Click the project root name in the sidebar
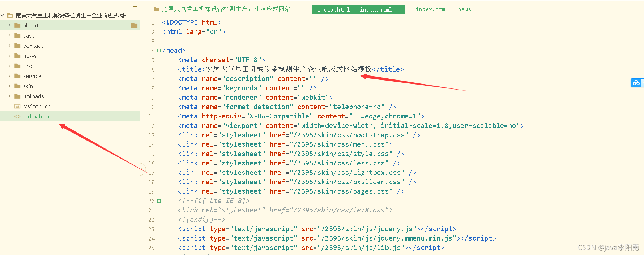This screenshot has width=644, height=255. (x=72, y=16)
